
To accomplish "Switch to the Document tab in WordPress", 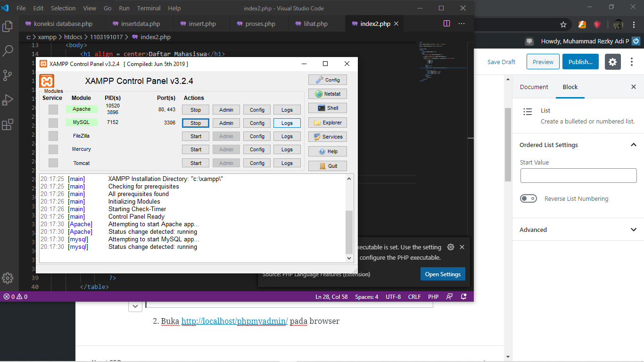I will (534, 87).
